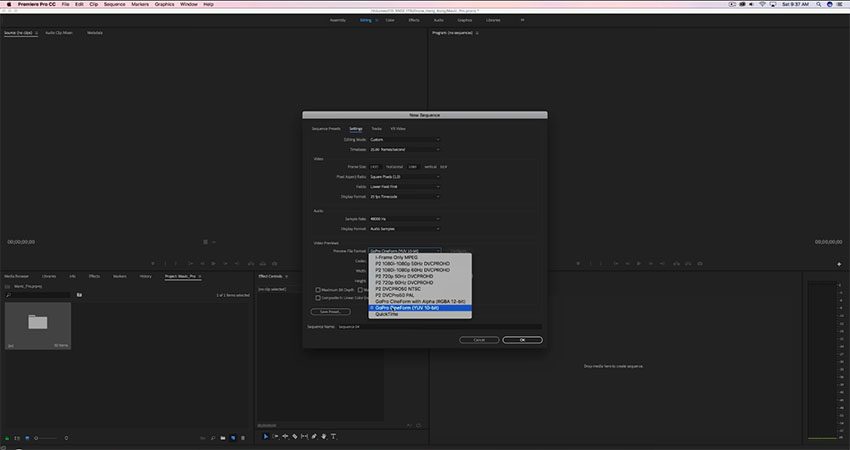Screen dimensions: 850x450
Task: Choose QuickTime preview format
Action: click(x=420, y=314)
